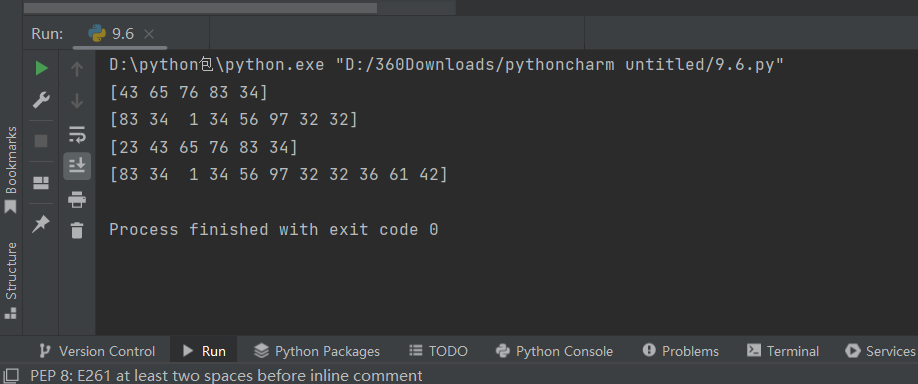The height and width of the screenshot is (384, 918).
Task: Click the horizontal scrollbar above the Run panel
Action: pos(200,8)
